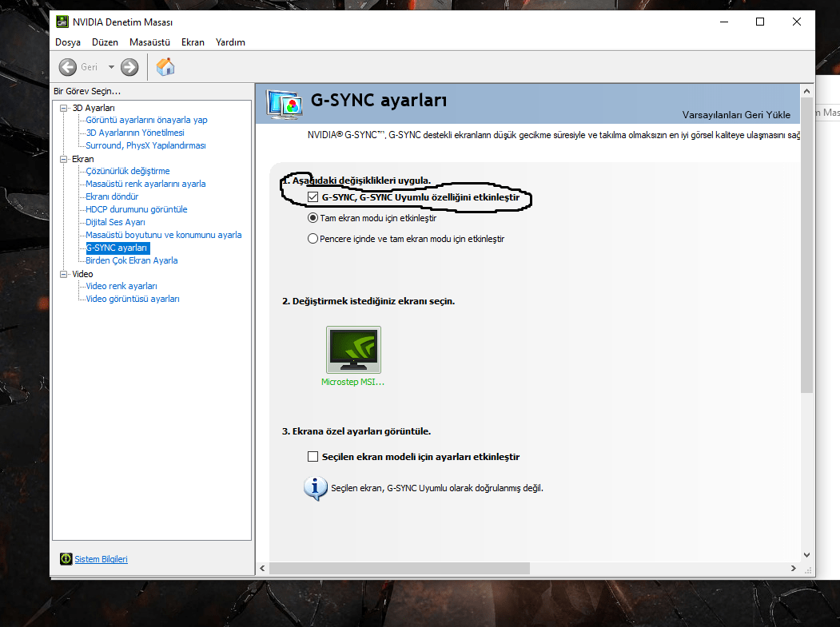Screen dimensions: 840x627
Task: Open Dijital Ses Ayarı
Action: pyautogui.click(x=116, y=222)
